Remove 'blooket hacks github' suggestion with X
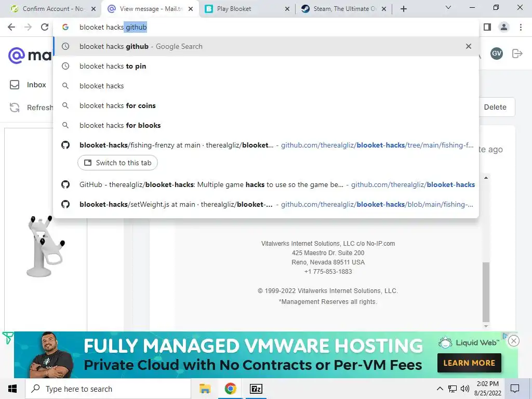This screenshot has height=399, width=532. click(469, 46)
